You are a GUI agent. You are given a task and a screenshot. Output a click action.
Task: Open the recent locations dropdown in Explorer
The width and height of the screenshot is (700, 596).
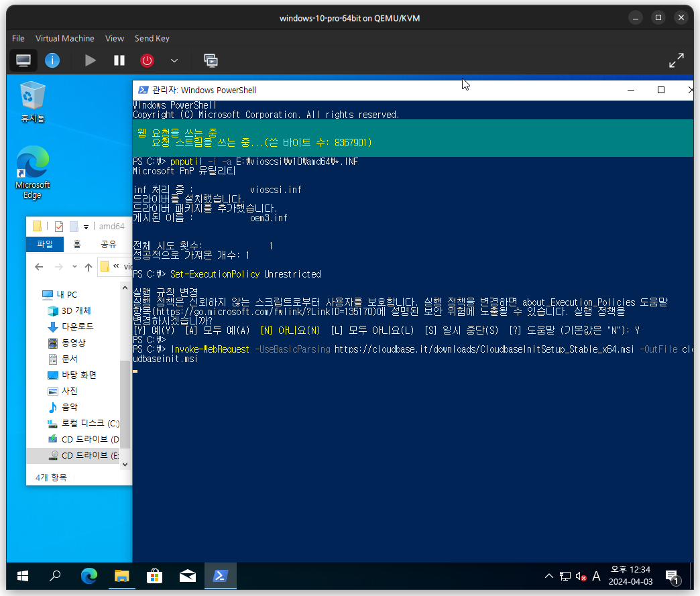74,267
